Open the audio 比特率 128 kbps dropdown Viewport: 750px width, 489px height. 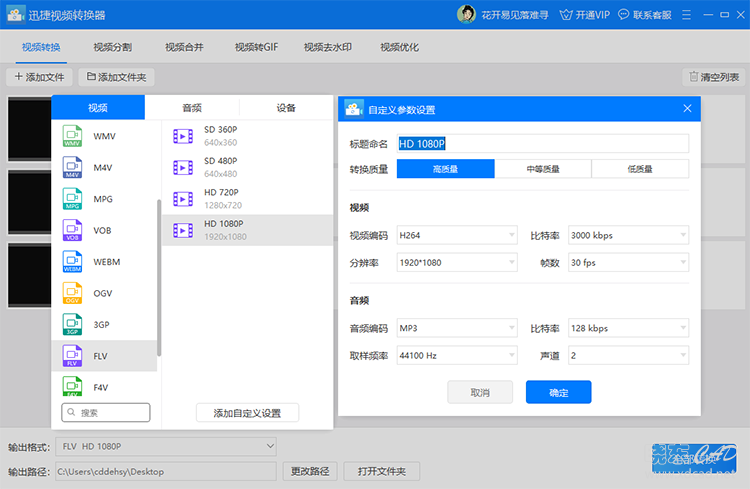point(629,328)
